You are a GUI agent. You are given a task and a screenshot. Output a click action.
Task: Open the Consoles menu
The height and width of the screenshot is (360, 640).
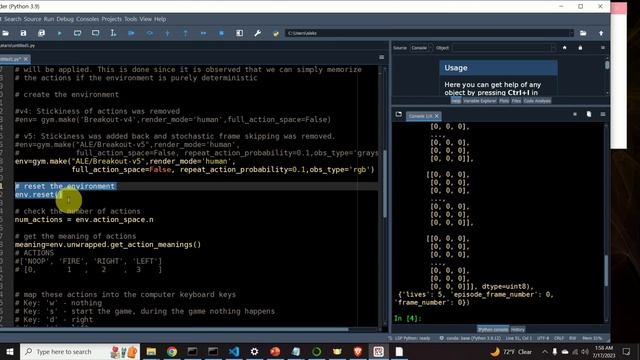(x=87, y=19)
